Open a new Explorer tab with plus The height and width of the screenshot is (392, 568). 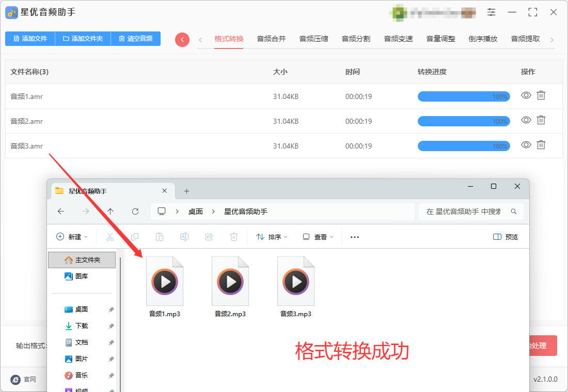[x=186, y=191]
